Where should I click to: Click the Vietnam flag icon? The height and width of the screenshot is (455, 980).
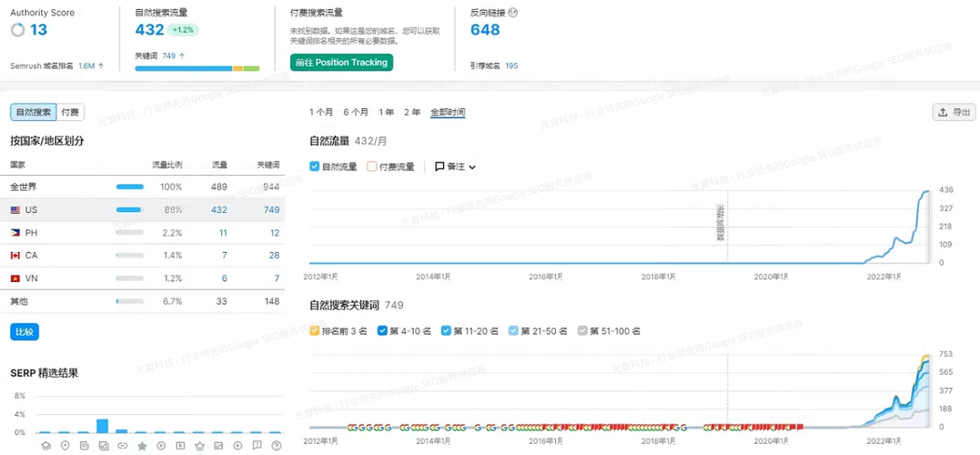click(15, 278)
